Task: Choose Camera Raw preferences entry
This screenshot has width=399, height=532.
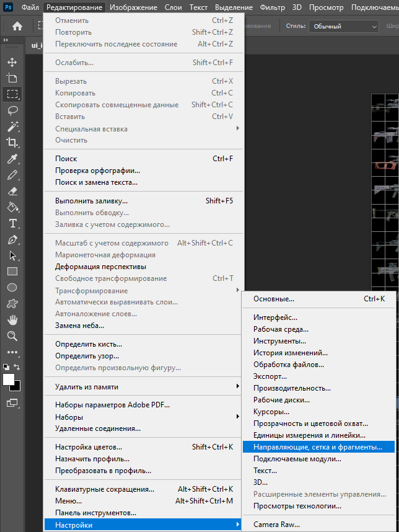Action: (x=319, y=525)
